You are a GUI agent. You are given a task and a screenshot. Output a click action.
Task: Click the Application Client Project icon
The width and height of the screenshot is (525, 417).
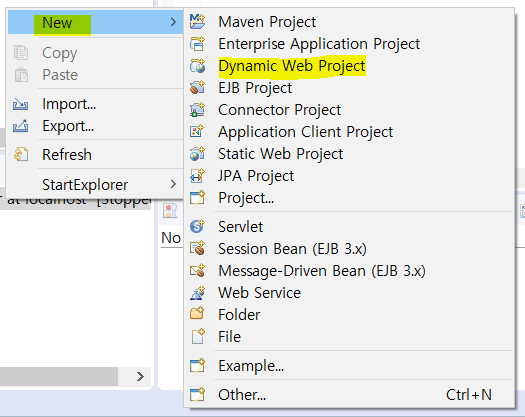(x=197, y=132)
